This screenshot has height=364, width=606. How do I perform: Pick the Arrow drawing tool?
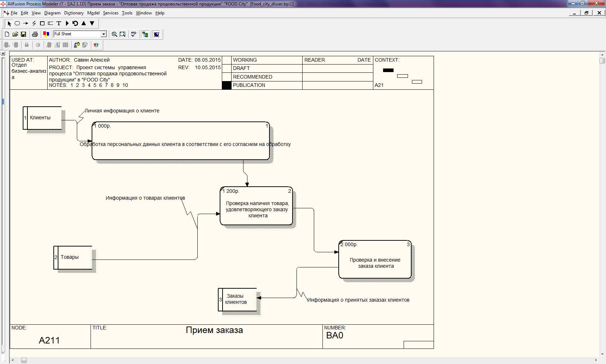(x=26, y=23)
